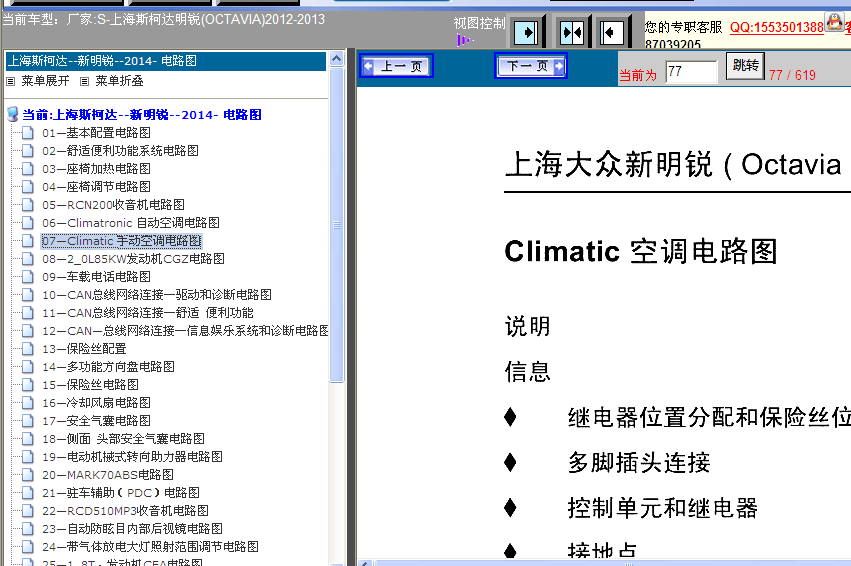This screenshot has width=851, height=566.
Task: Click the view control collapse-left arrow icon
Action: pyautogui.click(x=612, y=33)
